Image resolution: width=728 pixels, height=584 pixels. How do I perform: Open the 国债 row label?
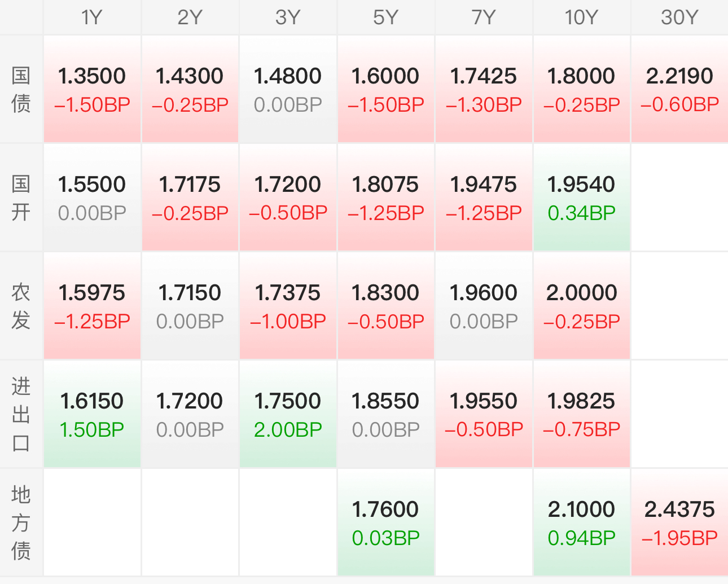click(x=21, y=89)
